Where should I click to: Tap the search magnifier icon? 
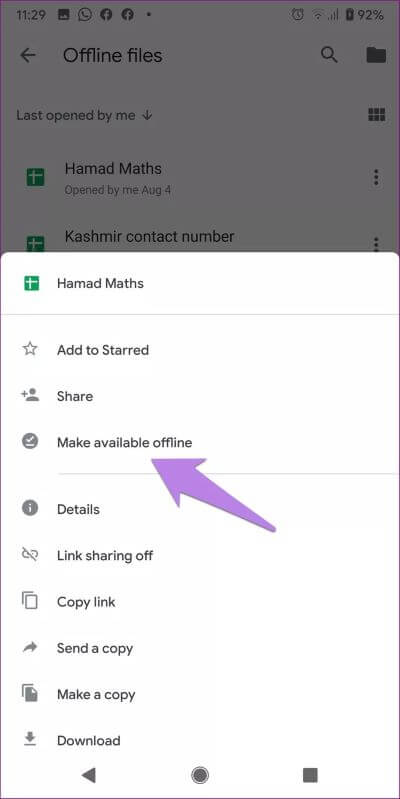tap(329, 55)
